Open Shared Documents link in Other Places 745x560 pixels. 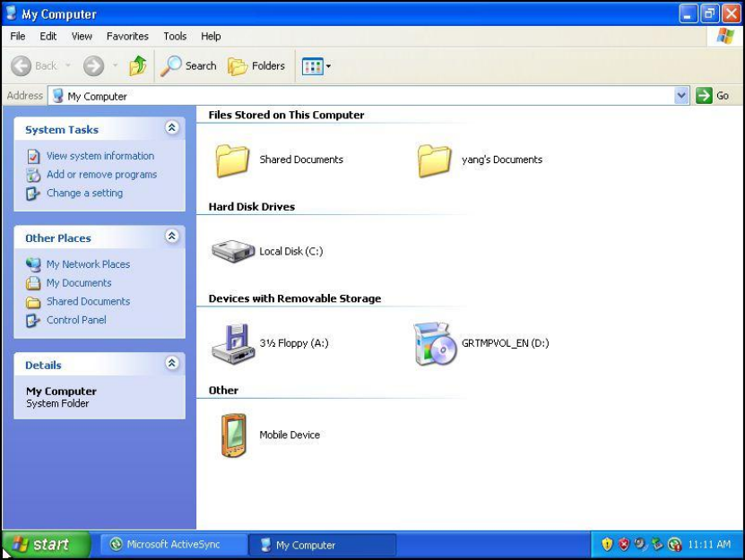click(88, 301)
